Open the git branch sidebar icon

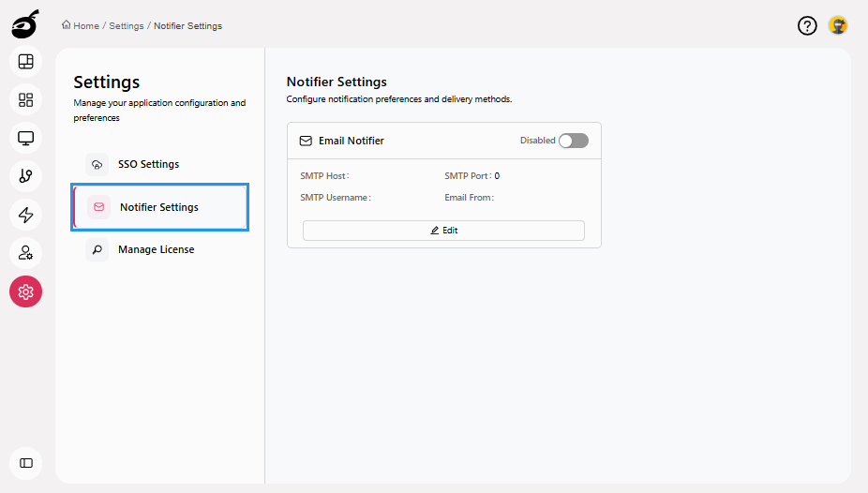[x=26, y=176]
